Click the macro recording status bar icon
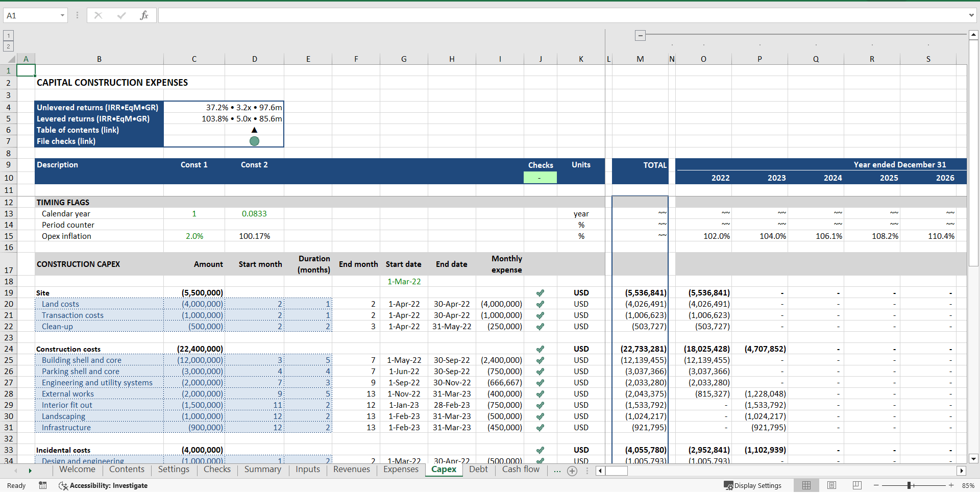980x493 pixels. [x=43, y=485]
